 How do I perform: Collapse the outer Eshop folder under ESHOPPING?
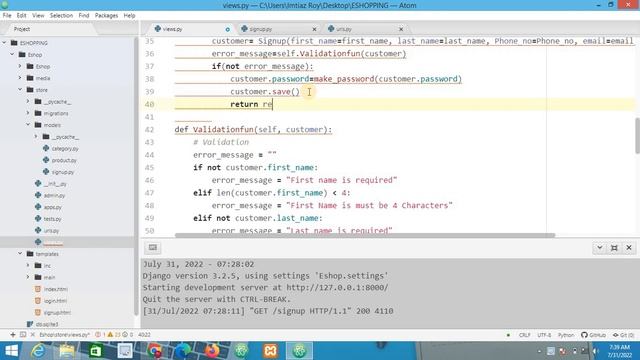pyautogui.click(x=12, y=54)
